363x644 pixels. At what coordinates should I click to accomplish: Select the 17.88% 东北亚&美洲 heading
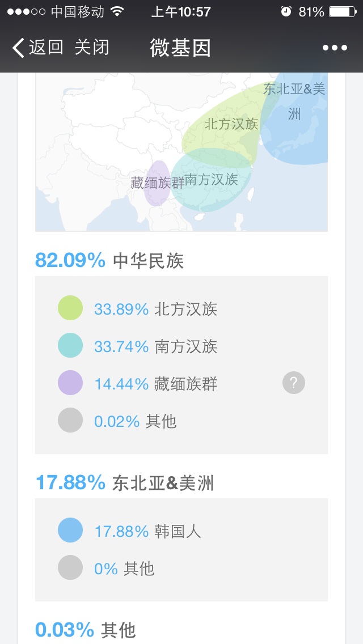124,483
